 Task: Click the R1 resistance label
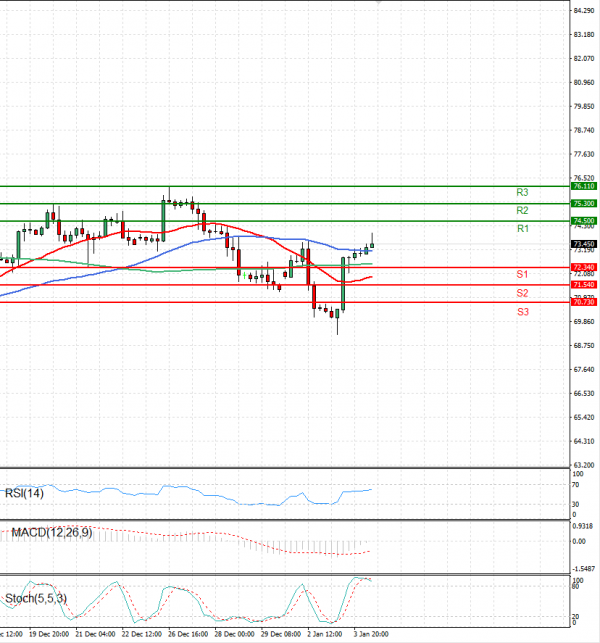pyautogui.click(x=522, y=228)
